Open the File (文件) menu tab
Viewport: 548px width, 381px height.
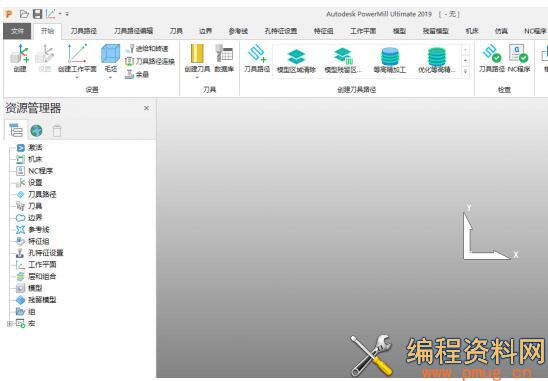point(17,31)
